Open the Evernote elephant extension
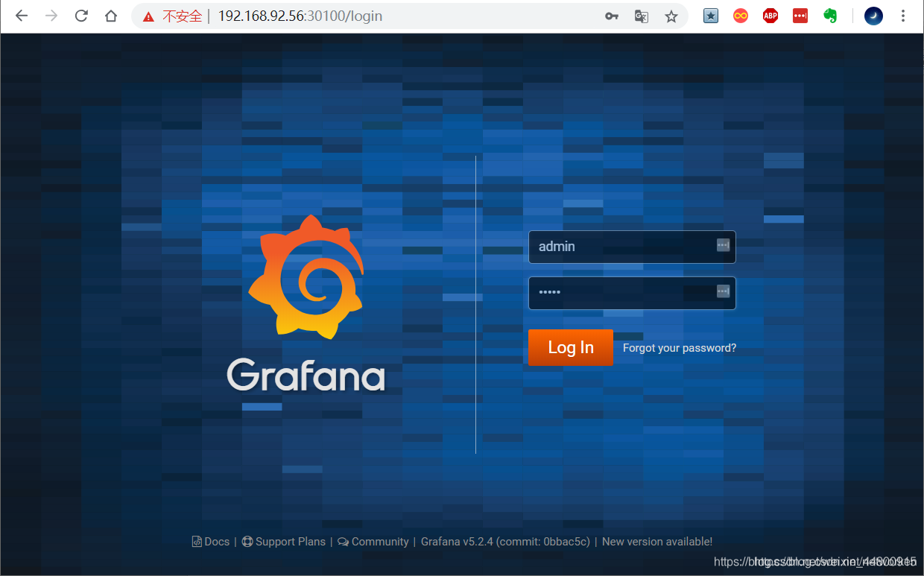Viewport: 924px width, 576px height. (x=830, y=16)
